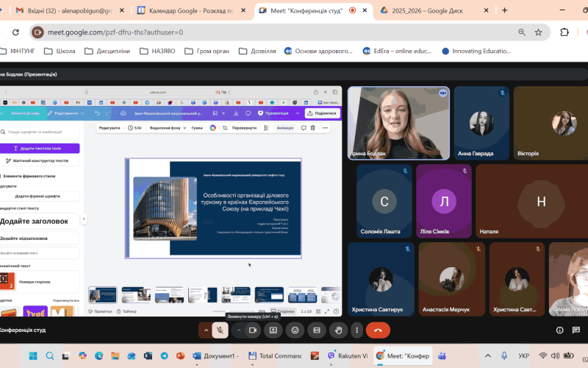
Task: Select Ірина Бодлак's video tile
Action: pos(398,121)
